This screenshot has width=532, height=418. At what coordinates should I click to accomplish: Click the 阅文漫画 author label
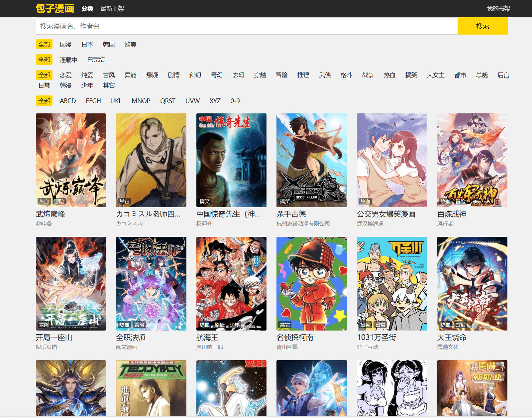tap(127, 347)
